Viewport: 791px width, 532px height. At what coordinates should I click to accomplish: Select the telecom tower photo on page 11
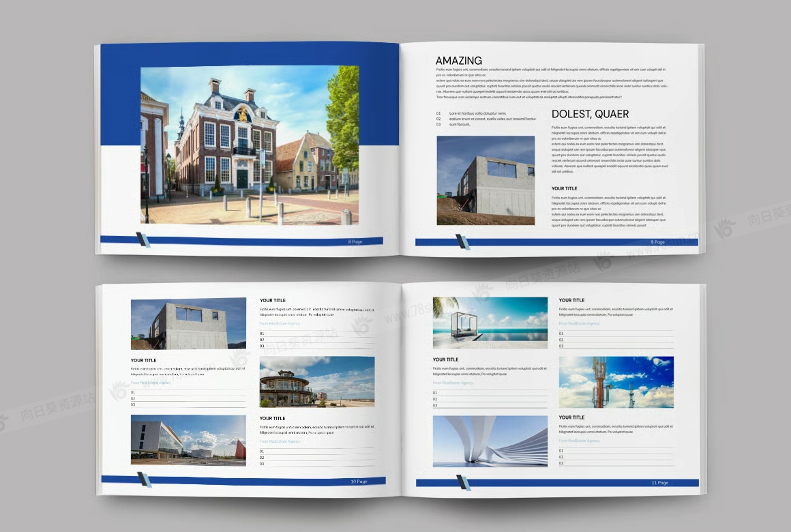616,382
